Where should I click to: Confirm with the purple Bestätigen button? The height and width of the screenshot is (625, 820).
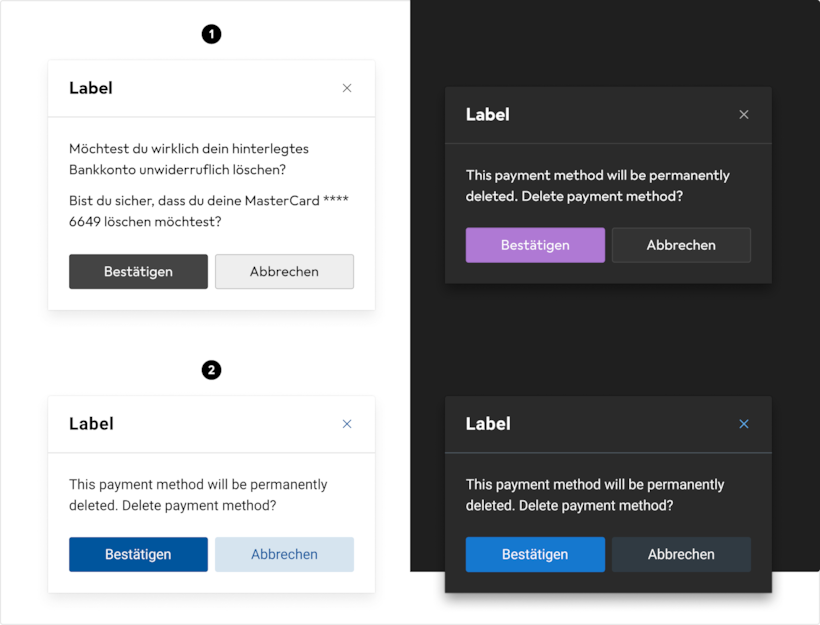[535, 245]
